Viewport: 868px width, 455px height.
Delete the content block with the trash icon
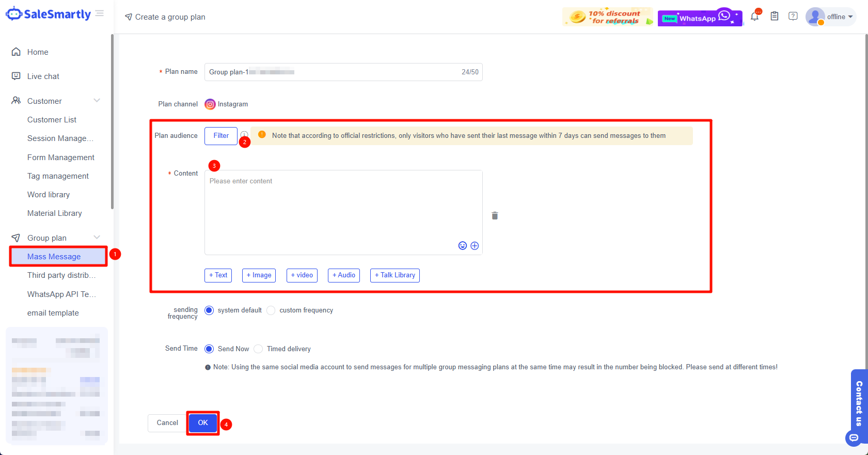[x=495, y=215]
